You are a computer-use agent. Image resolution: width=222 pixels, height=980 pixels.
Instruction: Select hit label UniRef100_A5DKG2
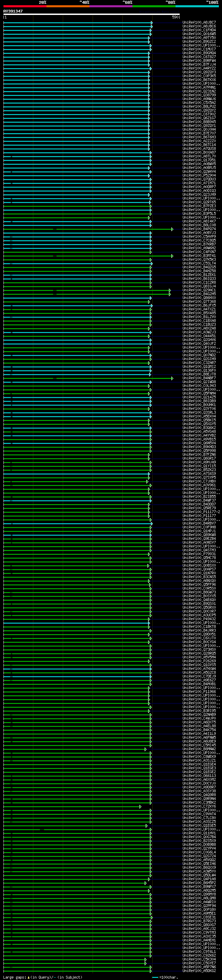point(199,971)
